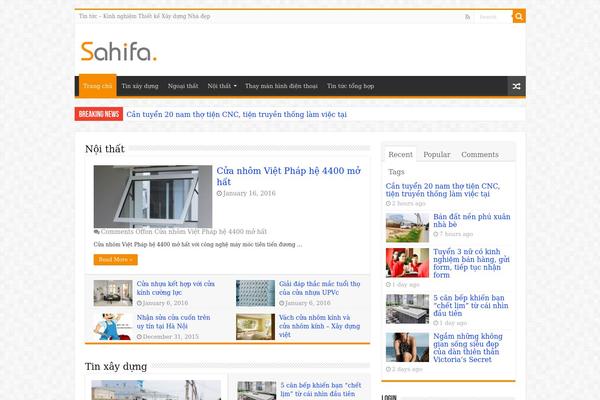Switch to the Tags tab

tap(396, 171)
